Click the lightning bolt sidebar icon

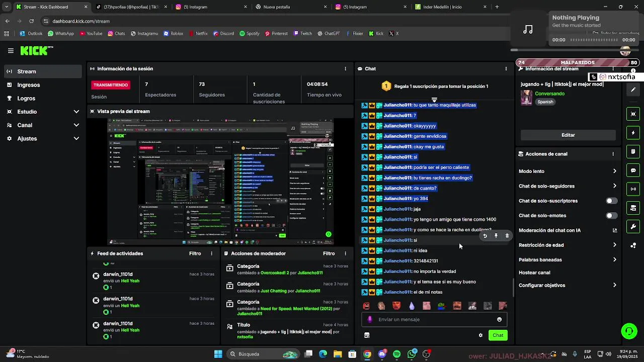pyautogui.click(x=633, y=133)
